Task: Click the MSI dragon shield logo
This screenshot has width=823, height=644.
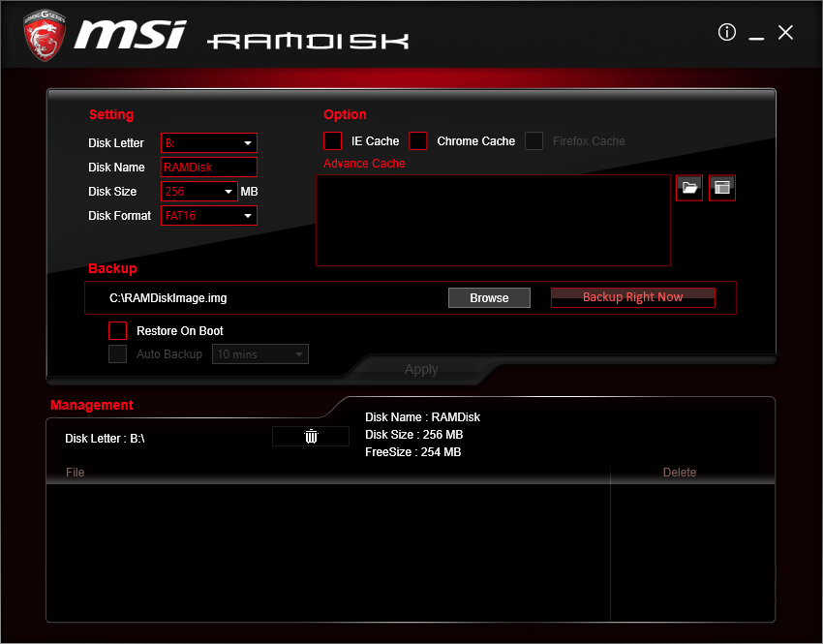Action: tap(45, 35)
